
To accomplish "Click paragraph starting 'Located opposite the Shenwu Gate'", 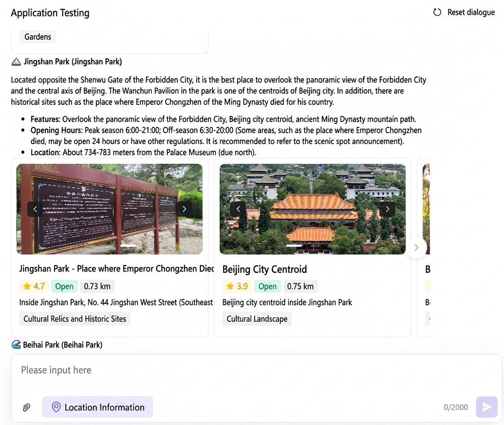I will coord(219,90).
